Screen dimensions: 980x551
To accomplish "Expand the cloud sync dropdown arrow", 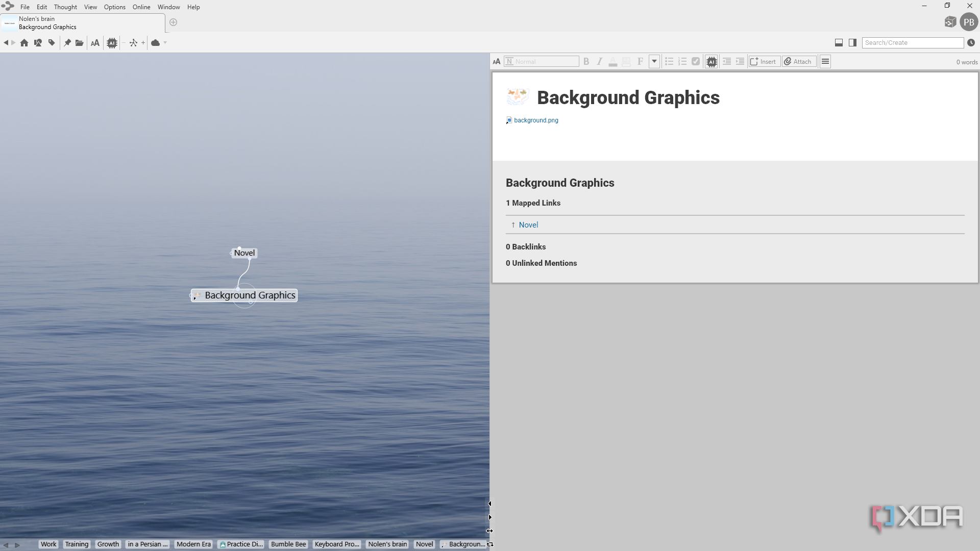I will [165, 43].
